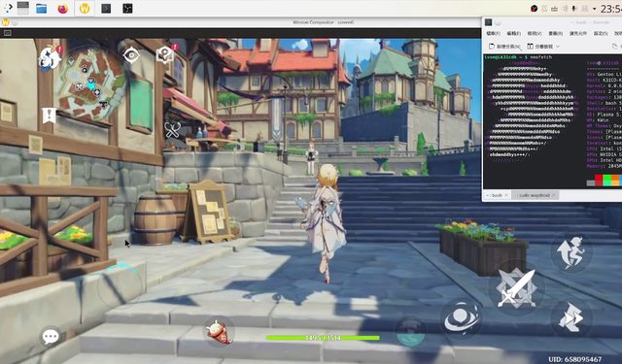
Task: Expand the system tray hidden icons arrow
Action: point(594,9)
